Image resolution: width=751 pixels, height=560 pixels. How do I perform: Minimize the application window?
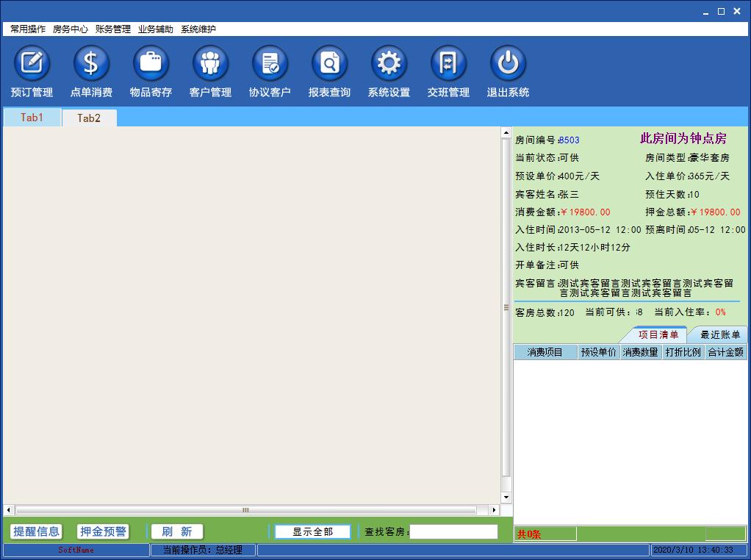tap(705, 12)
